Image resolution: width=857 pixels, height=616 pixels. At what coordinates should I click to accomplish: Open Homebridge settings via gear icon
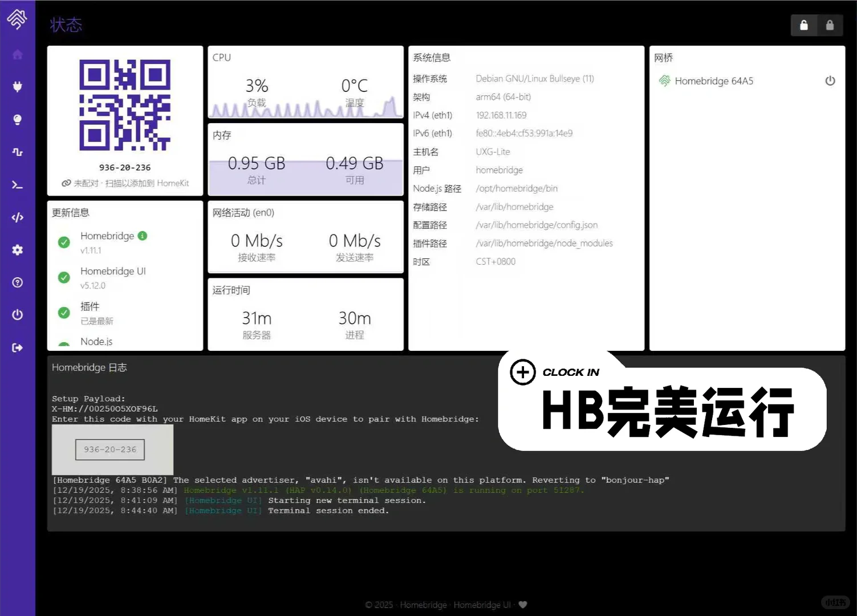coord(17,250)
